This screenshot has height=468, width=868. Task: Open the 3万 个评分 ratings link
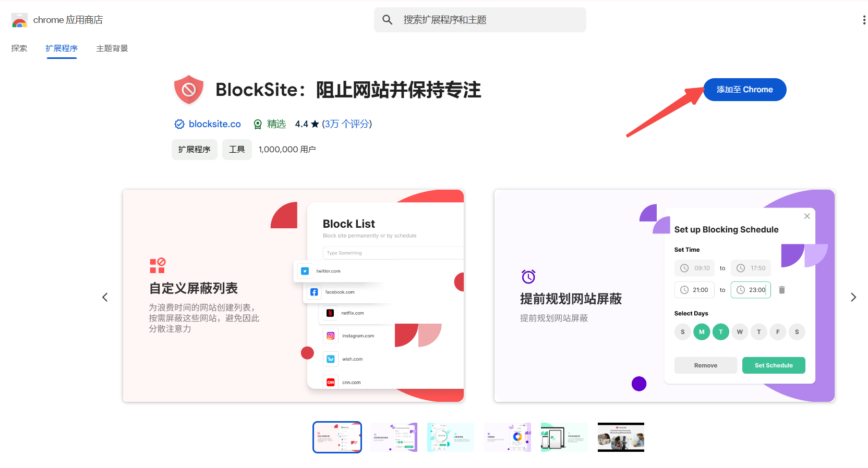click(347, 124)
